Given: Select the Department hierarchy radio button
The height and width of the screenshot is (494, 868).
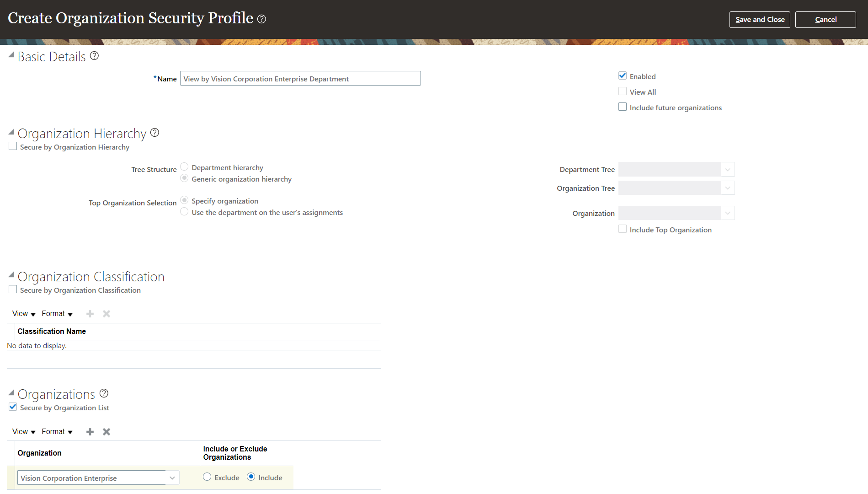Looking at the screenshot, I should (184, 166).
